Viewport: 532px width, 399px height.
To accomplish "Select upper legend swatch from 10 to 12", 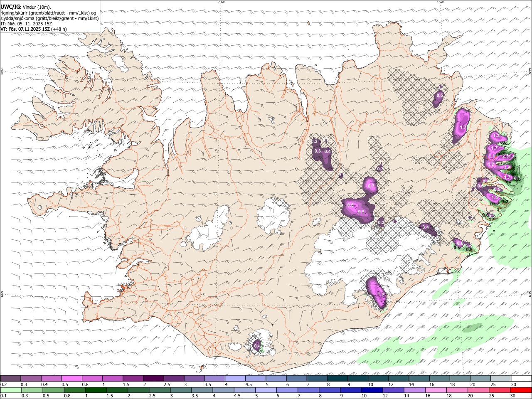I will tap(378, 379).
